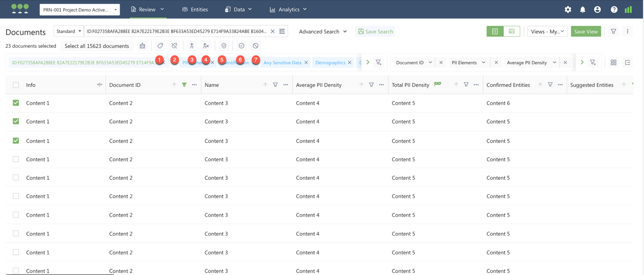Remove the Demographics filter chip

point(350,63)
